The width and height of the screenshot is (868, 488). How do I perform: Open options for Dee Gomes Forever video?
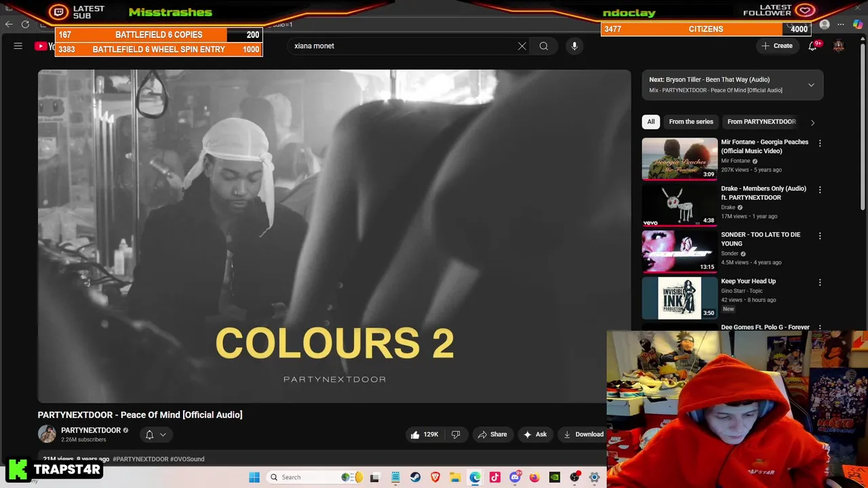pyautogui.click(x=820, y=327)
